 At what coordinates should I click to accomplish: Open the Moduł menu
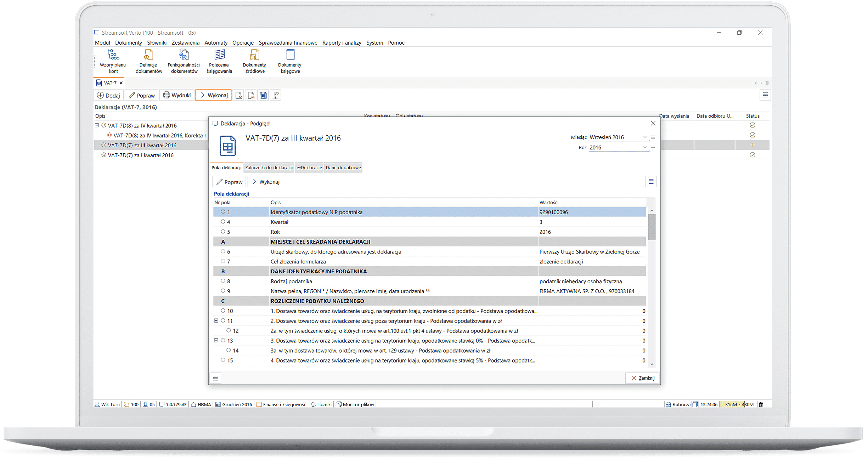102,42
